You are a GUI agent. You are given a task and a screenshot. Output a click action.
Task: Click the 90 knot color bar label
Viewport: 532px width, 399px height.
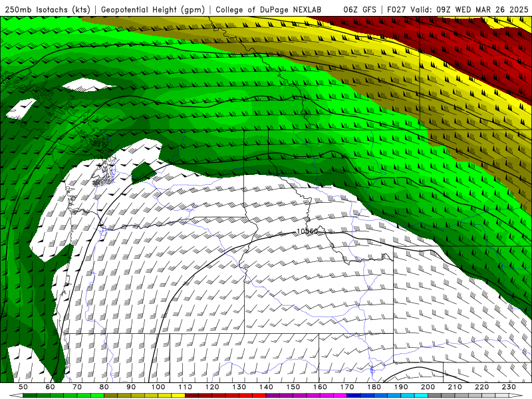click(x=131, y=387)
